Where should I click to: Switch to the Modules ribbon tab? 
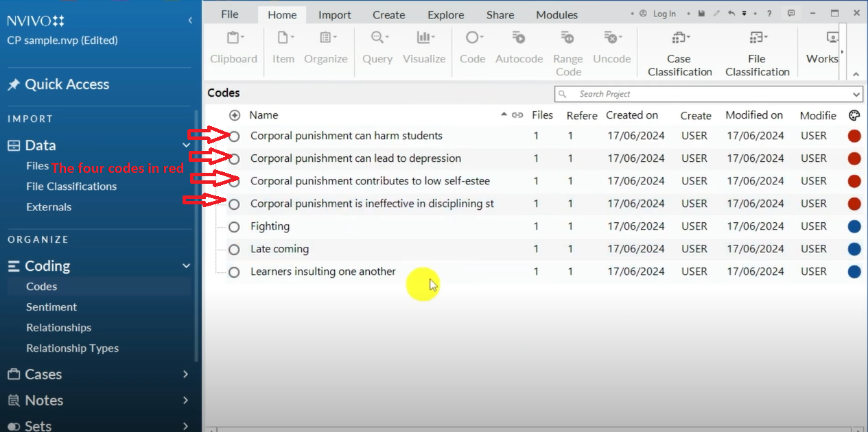[x=556, y=14]
